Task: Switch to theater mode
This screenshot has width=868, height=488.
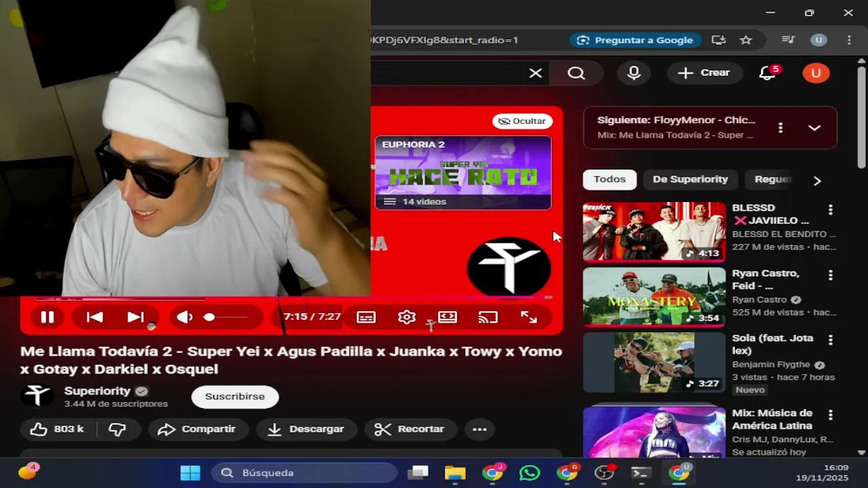Action: (x=448, y=317)
